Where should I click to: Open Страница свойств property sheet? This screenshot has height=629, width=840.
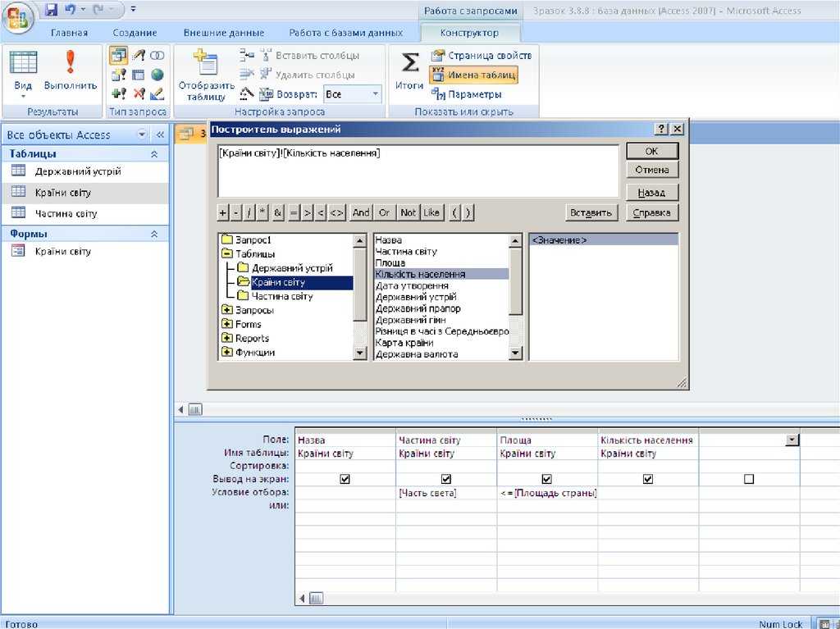coord(481,55)
